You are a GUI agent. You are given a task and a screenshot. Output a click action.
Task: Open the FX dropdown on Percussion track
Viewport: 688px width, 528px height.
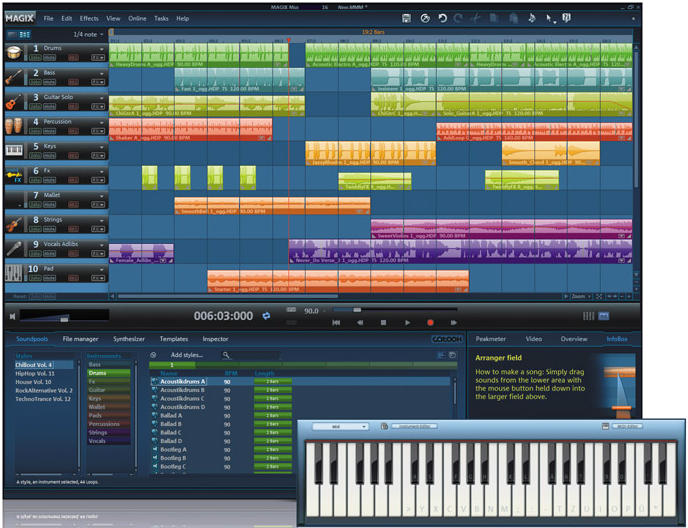[98, 131]
